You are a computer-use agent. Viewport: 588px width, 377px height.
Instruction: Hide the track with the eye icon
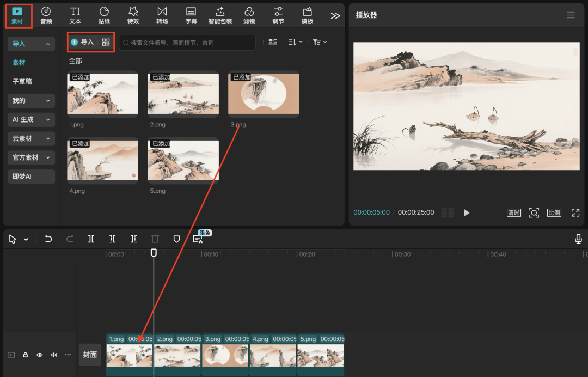coord(40,355)
